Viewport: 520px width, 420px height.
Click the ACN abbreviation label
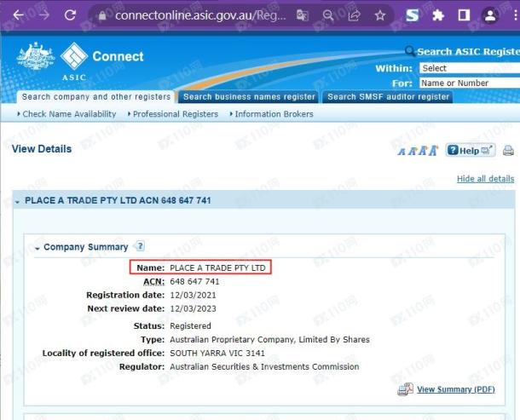tap(154, 282)
